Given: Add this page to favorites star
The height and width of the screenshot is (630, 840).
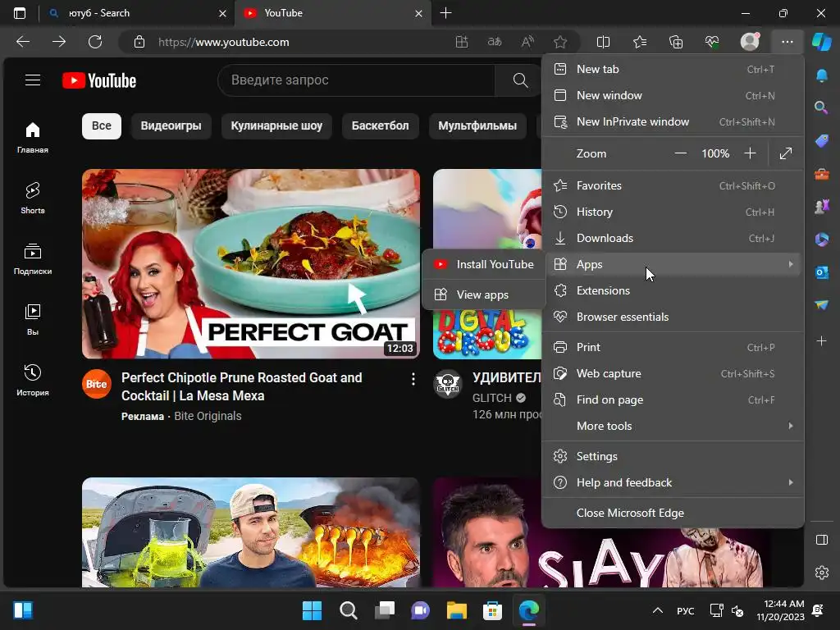Looking at the screenshot, I should pyautogui.click(x=560, y=42).
